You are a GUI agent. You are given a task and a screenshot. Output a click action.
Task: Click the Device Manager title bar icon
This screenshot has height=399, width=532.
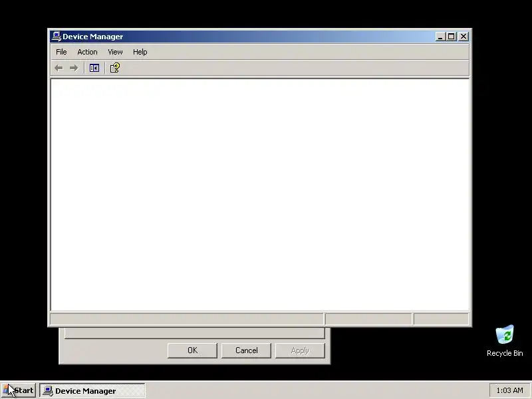(57, 37)
